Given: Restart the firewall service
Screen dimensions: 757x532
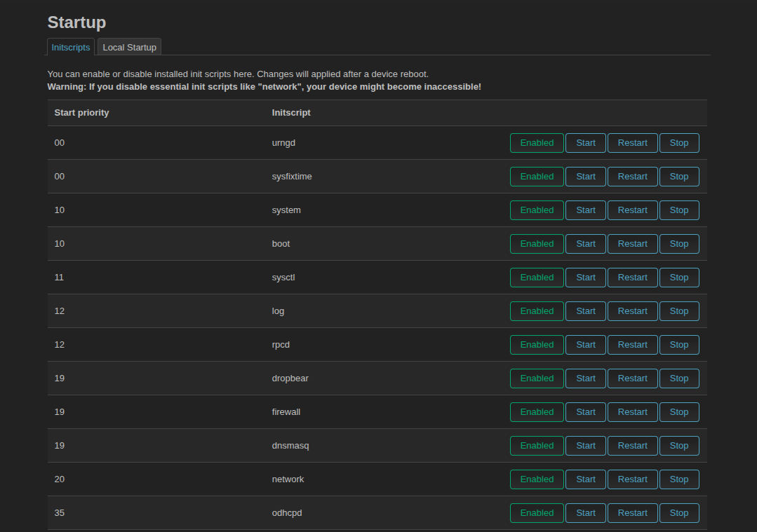Looking at the screenshot, I should click(632, 412).
